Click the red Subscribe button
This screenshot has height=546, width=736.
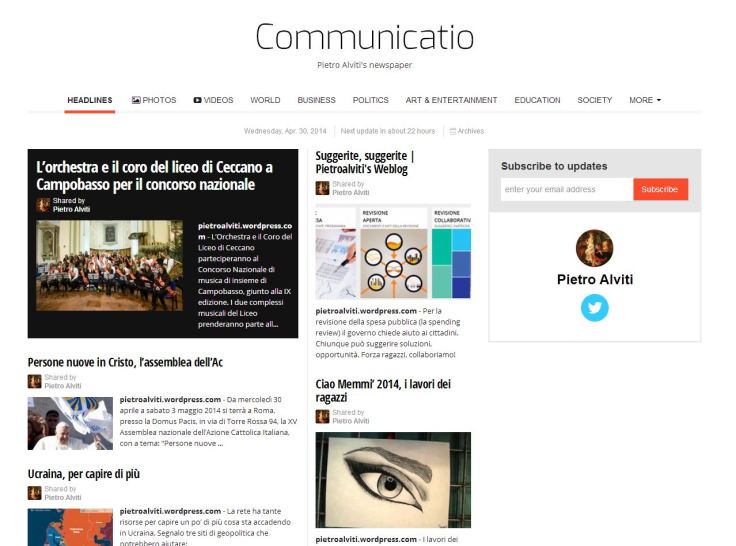(660, 189)
